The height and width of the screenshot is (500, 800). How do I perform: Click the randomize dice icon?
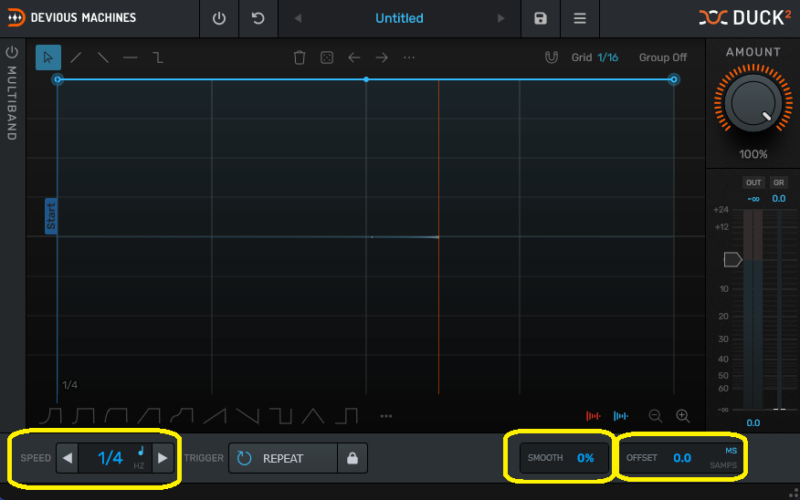(326, 58)
